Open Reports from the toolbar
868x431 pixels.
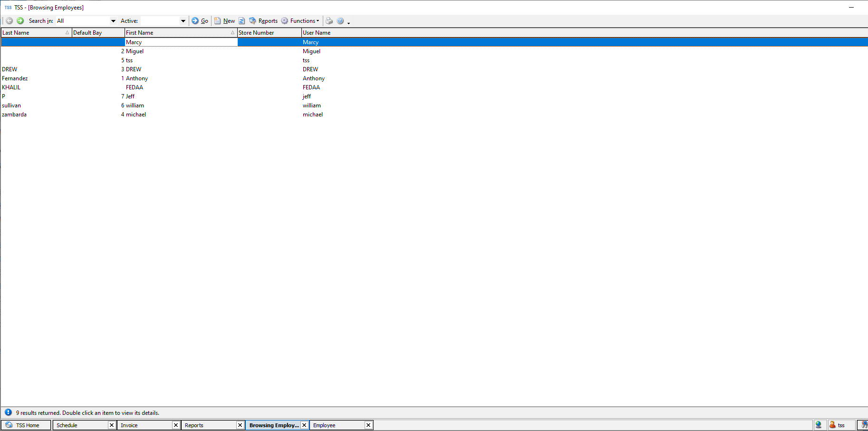264,21
